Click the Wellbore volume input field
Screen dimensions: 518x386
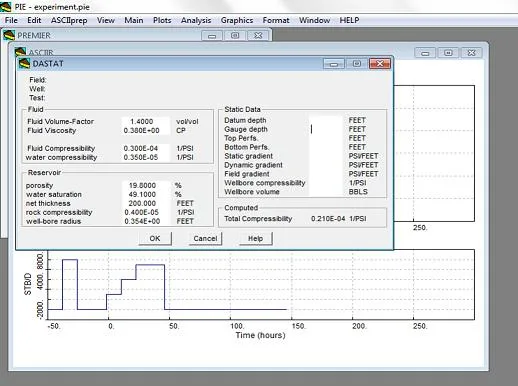point(326,192)
